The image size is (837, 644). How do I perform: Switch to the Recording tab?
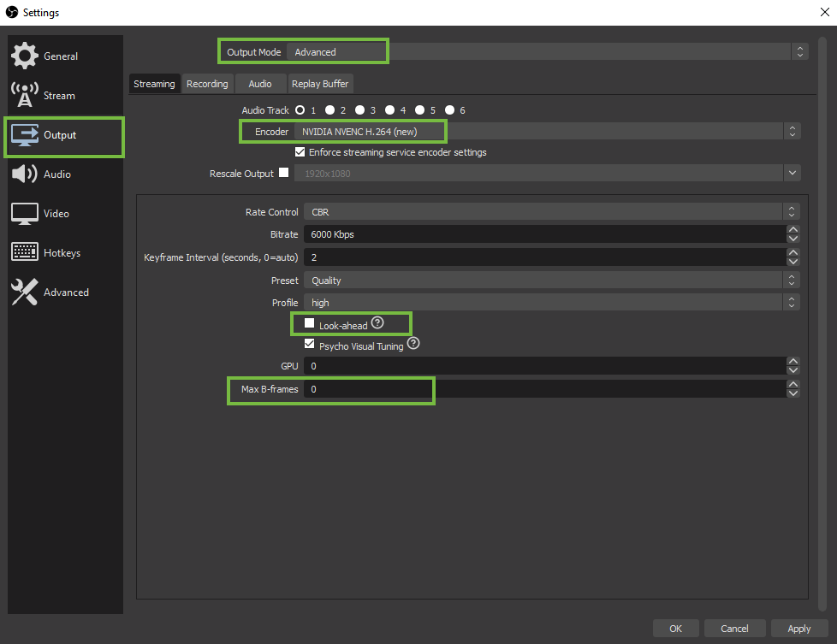(207, 83)
